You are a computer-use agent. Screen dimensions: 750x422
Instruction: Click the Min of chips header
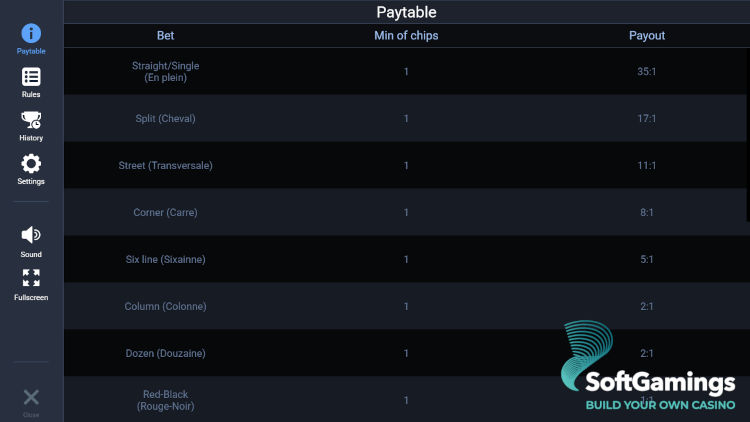click(406, 36)
